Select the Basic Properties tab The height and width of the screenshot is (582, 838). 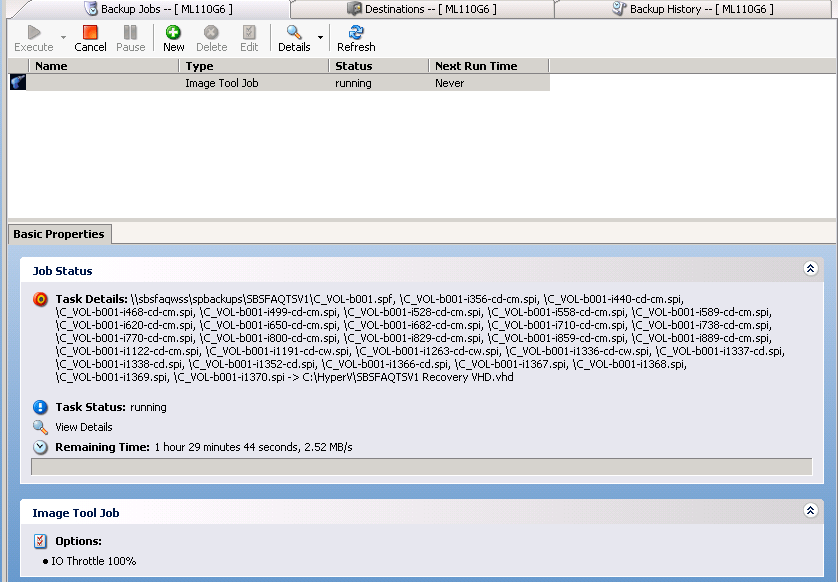click(59, 234)
